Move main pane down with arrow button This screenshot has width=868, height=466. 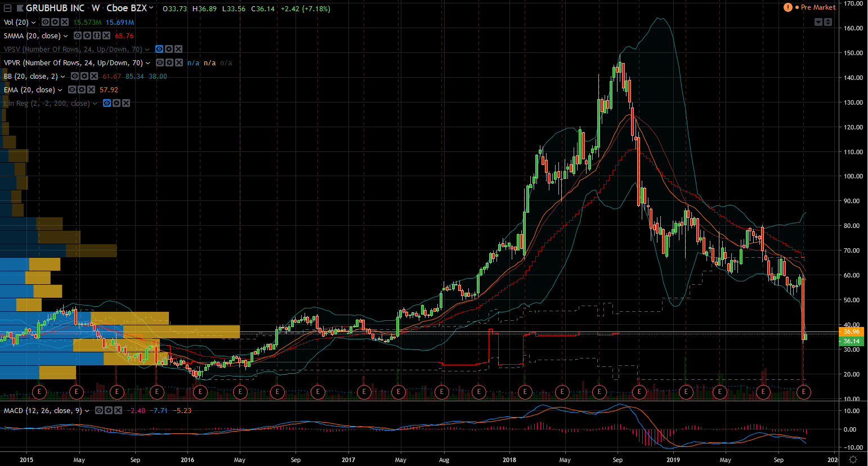pyautogui.click(x=819, y=22)
